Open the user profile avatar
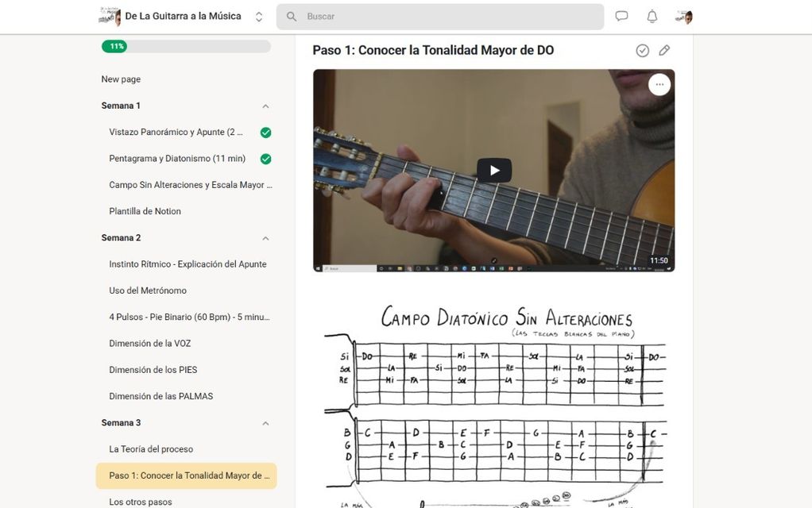 tap(684, 17)
